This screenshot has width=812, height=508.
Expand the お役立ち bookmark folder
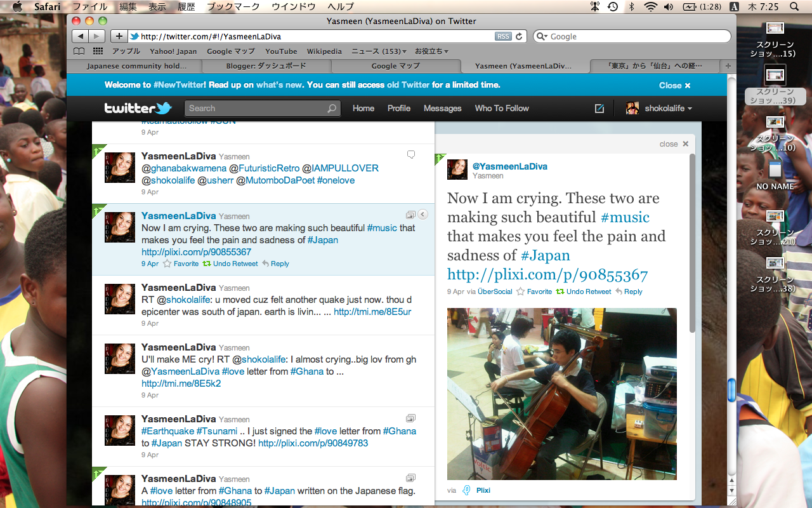pyautogui.click(x=431, y=51)
